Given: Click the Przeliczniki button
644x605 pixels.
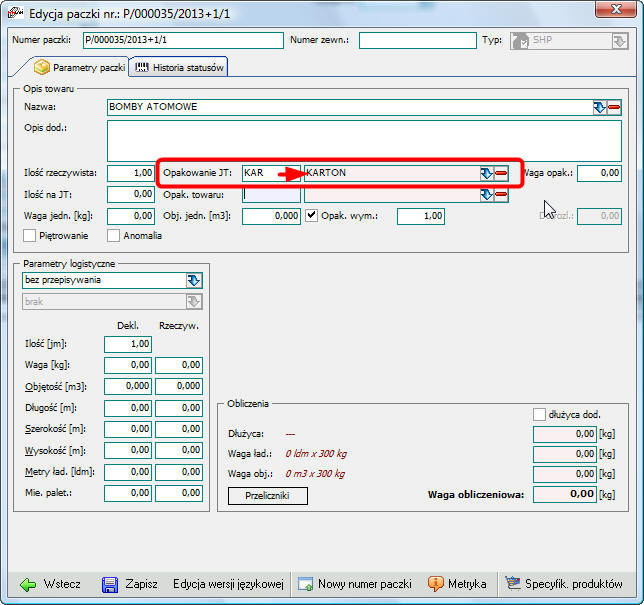Looking at the screenshot, I should click(x=268, y=496).
